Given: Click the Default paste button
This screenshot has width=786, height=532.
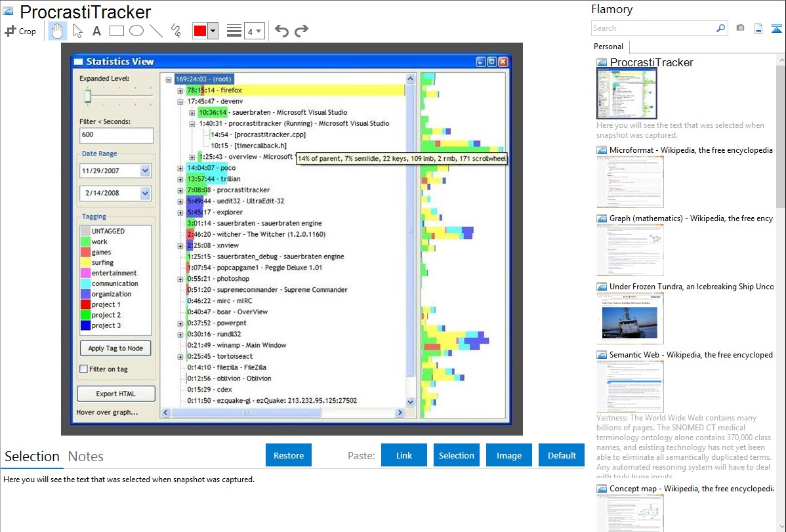Looking at the screenshot, I should 562,455.
